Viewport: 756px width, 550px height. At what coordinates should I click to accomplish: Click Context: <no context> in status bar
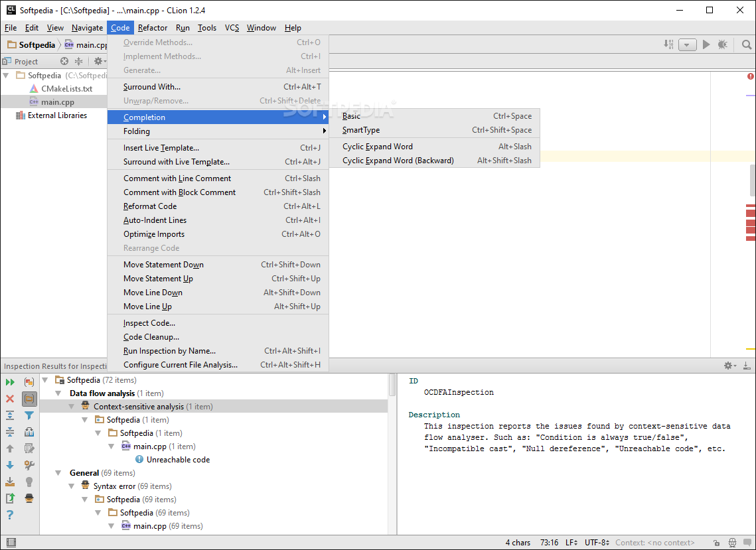pos(654,543)
